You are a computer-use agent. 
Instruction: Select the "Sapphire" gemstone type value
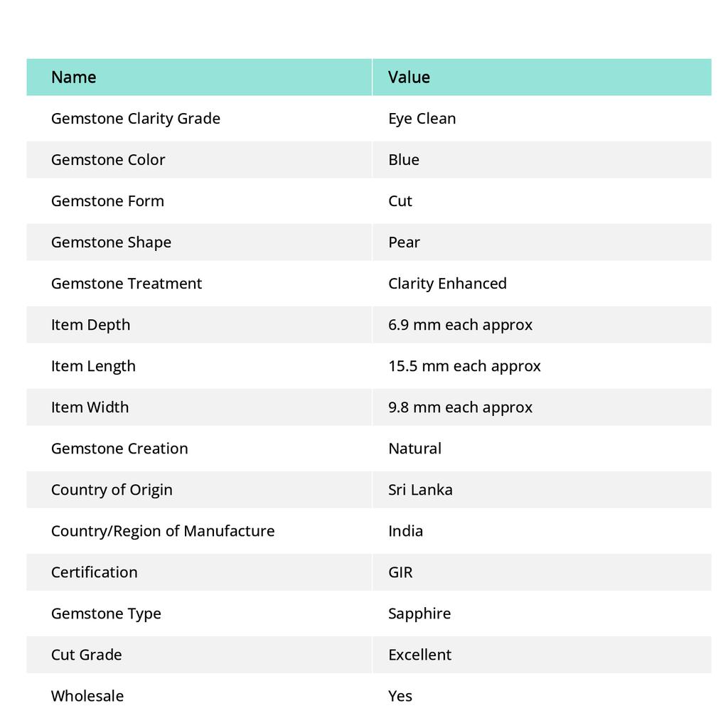[x=419, y=614]
